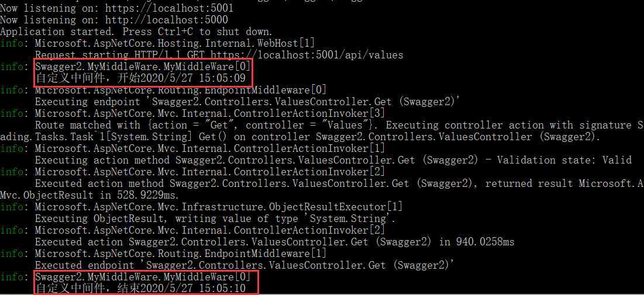Click the 'Validation state: Valid' text
The image size is (644, 295).
(x=564, y=160)
